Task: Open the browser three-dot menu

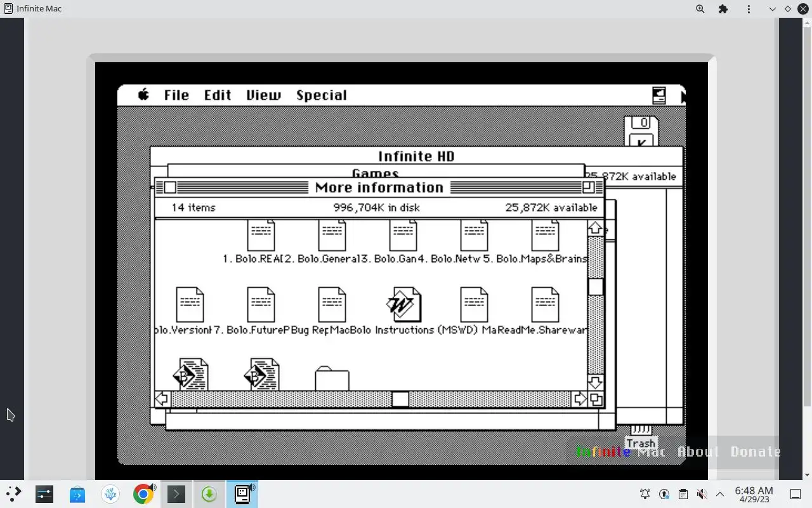Action: tap(749, 9)
